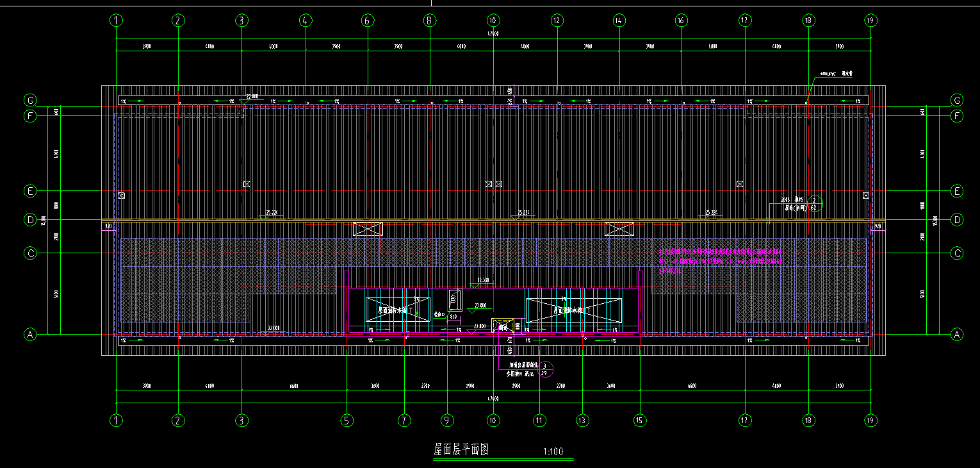Click the 23.380 elevation marker

point(482,281)
